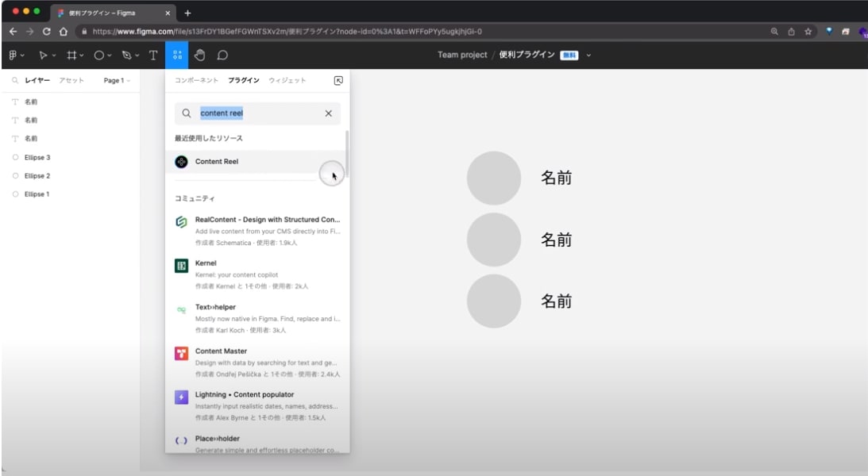868x476 pixels.
Task: Pop out the resources panel
Action: [338, 81]
